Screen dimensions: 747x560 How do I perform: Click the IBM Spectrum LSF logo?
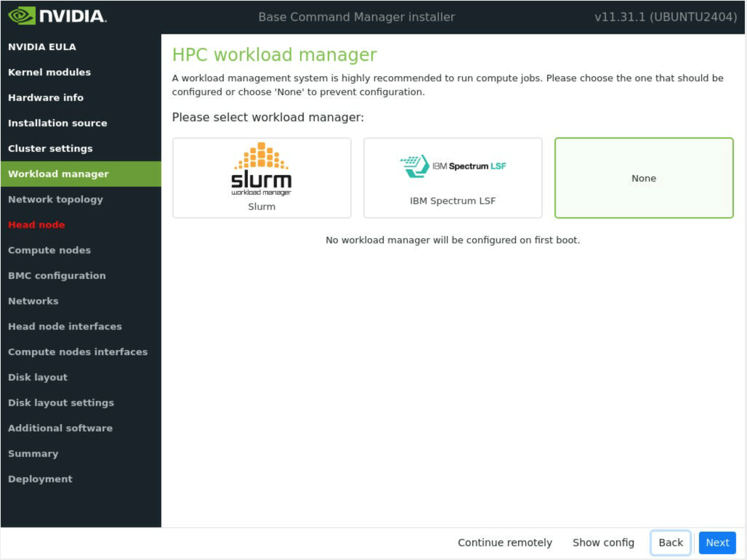(x=453, y=166)
